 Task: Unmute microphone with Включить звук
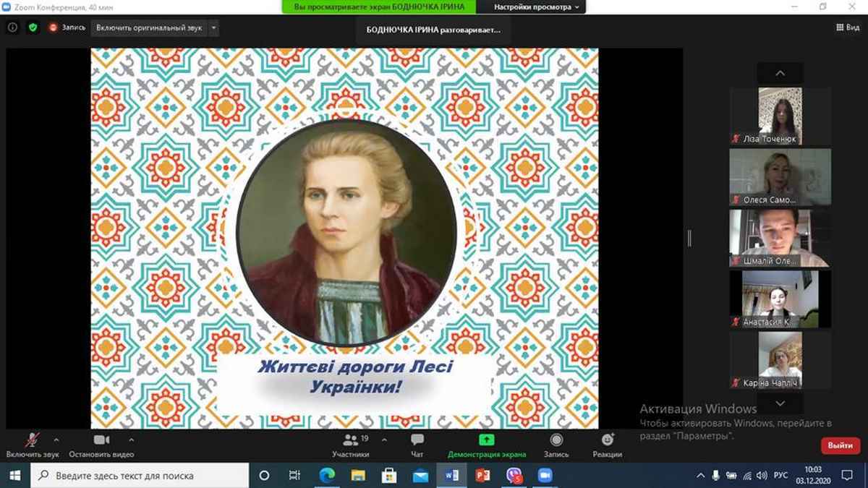point(33,440)
